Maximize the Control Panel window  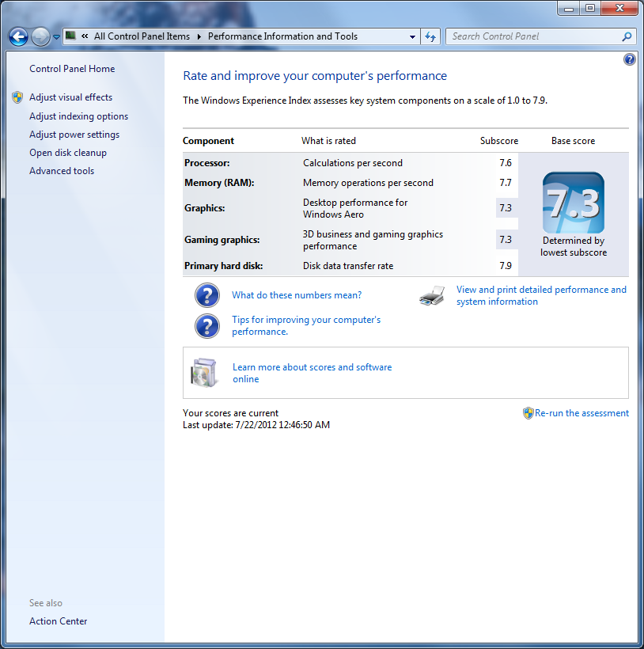coord(590,8)
